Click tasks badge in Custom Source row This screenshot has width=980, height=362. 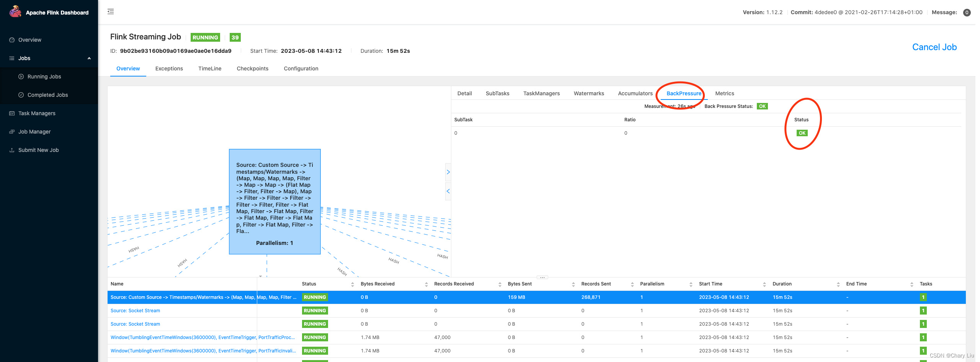(x=923, y=297)
